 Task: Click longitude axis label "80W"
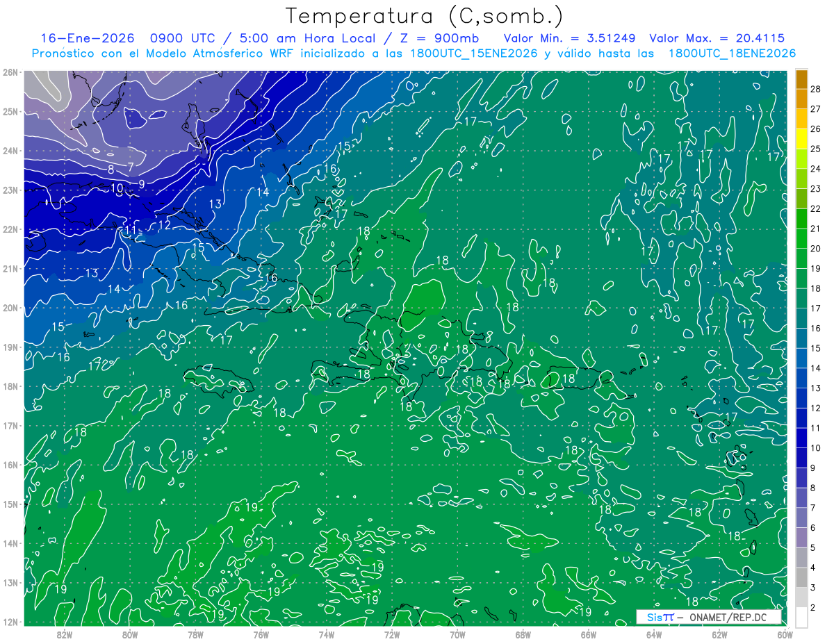point(130,634)
